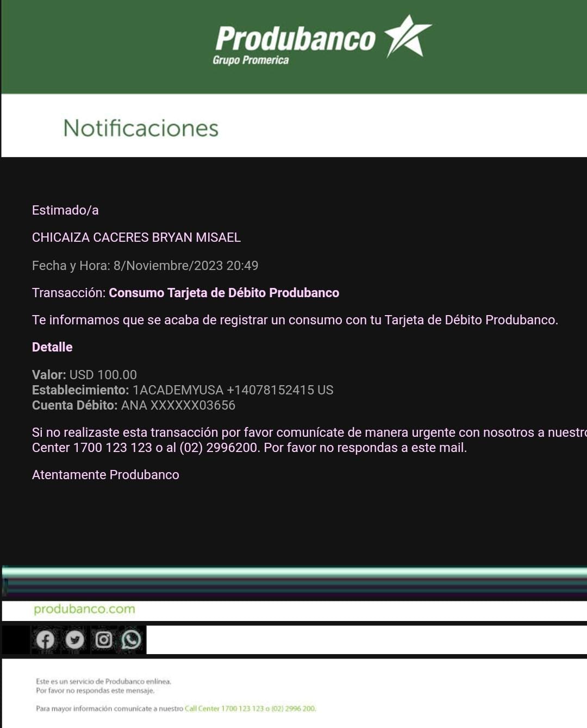Click the Estimado/a greeting
587x728 pixels.
[65, 210]
